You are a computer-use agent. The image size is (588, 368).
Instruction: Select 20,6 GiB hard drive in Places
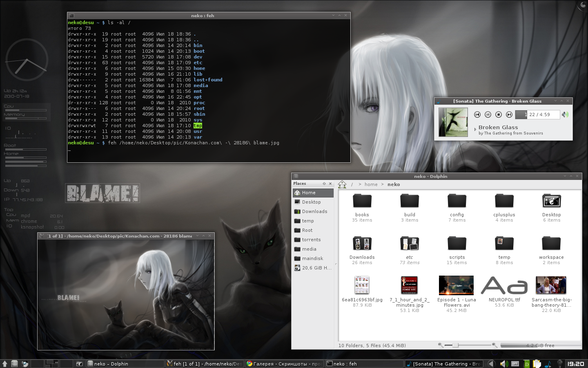[x=313, y=268]
